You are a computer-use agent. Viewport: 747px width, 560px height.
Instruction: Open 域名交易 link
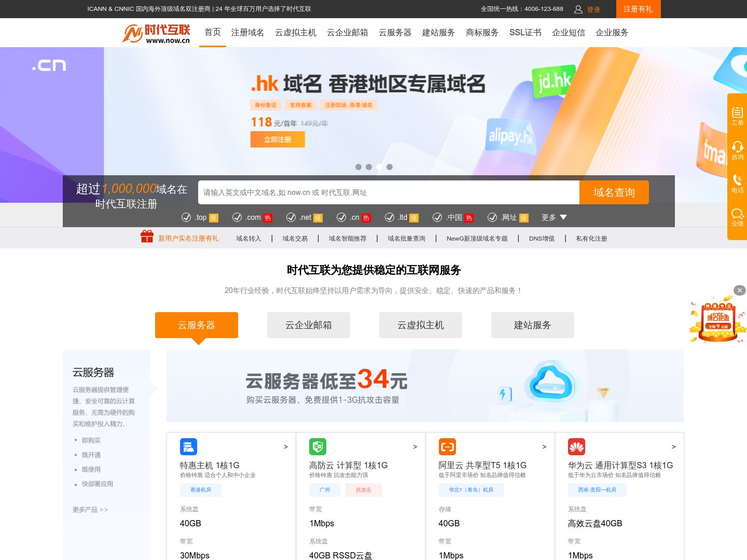[295, 239]
